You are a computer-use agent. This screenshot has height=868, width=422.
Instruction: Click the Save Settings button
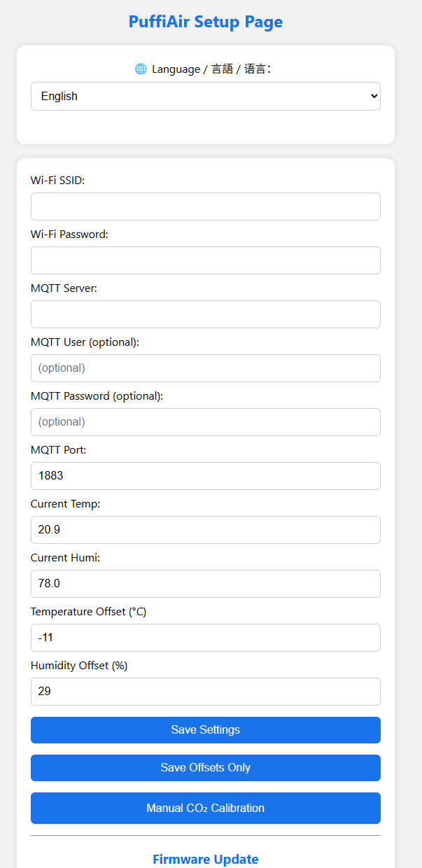206,730
